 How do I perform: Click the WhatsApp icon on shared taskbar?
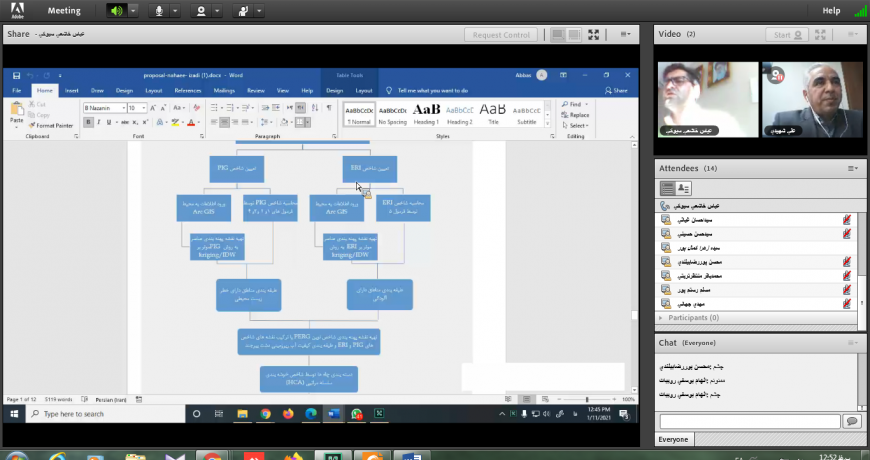coord(356,414)
